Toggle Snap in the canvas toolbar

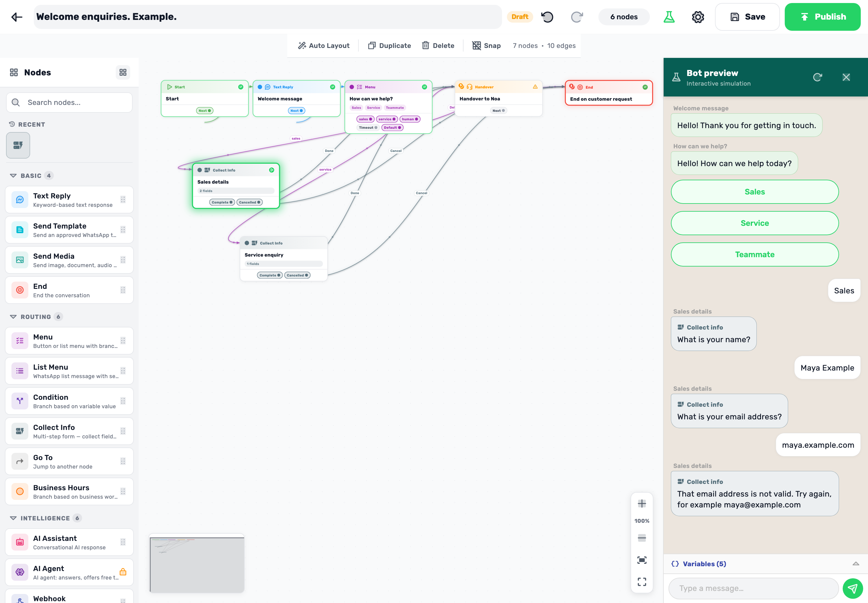[x=486, y=46]
